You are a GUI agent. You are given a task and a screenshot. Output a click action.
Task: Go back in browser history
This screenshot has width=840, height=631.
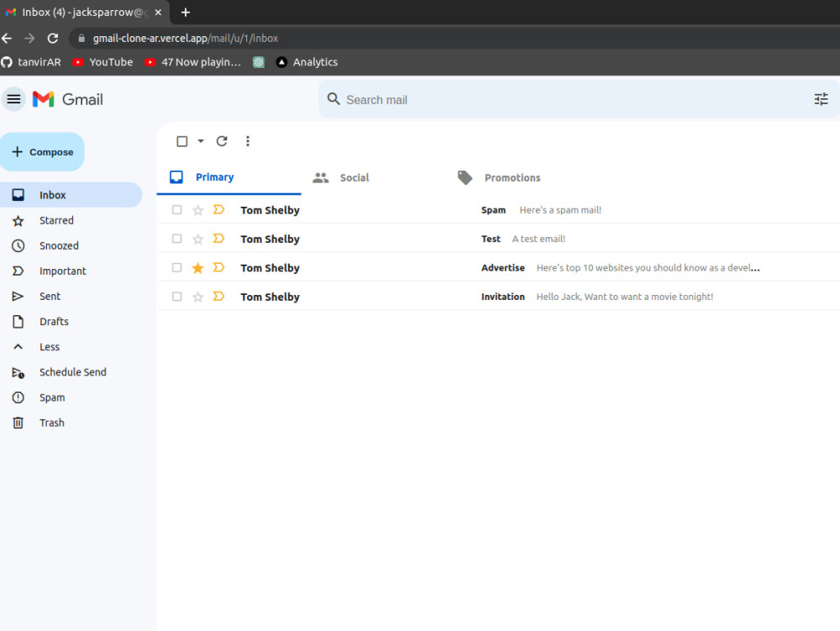pos(7,39)
